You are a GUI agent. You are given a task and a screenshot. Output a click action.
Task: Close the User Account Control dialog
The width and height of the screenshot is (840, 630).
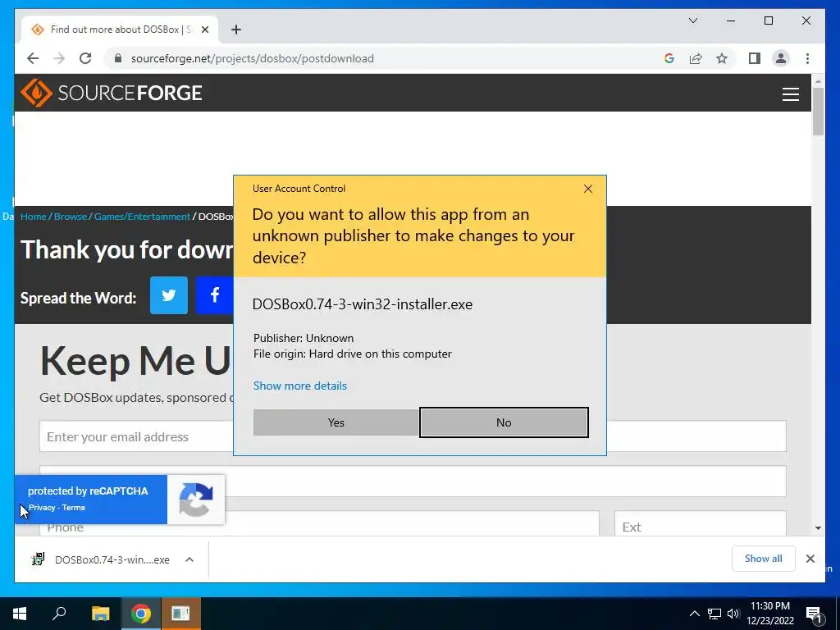pos(587,189)
